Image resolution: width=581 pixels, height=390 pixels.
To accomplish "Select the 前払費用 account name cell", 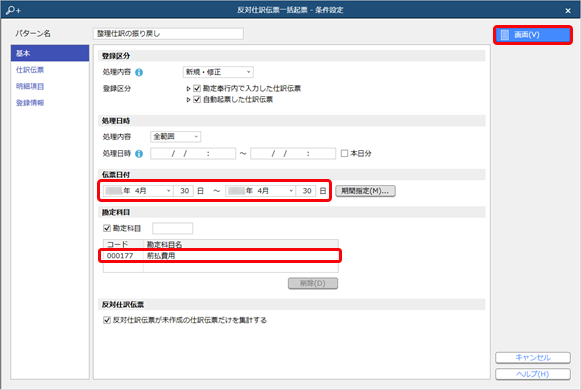I will point(241,256).
